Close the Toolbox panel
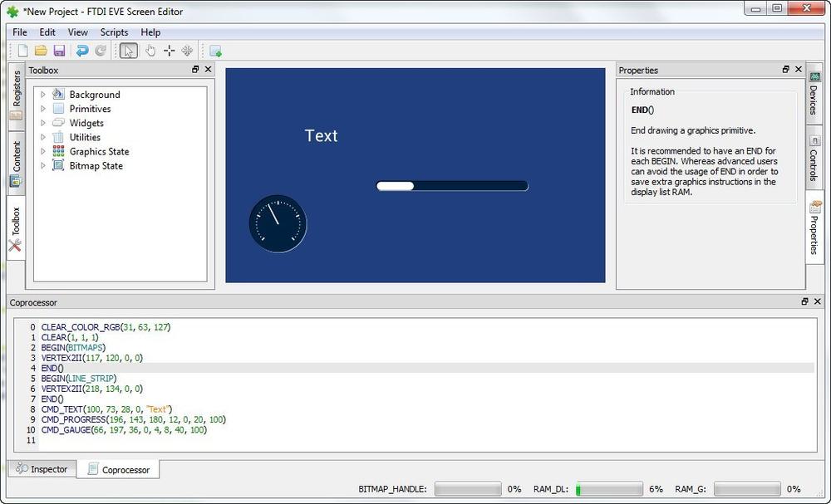Screen dimensions: 831x504 [209, 70]
